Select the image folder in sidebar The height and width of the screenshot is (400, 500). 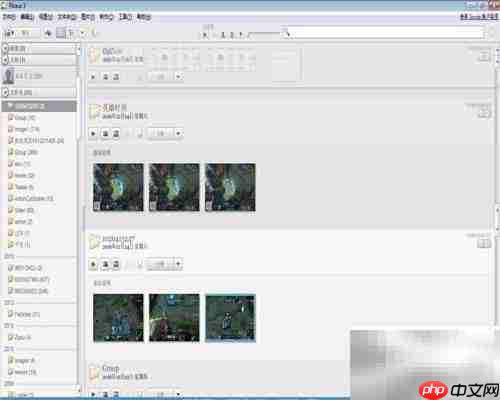pyautogui.click(x=24, y=129)
